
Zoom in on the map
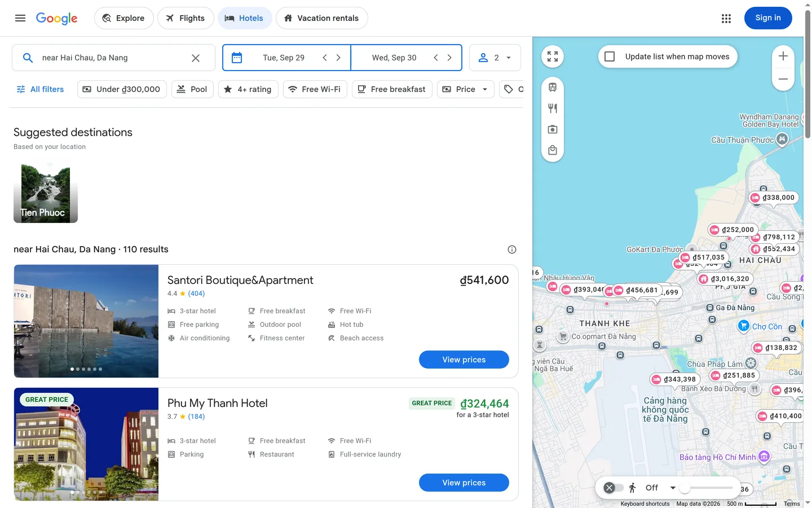click(x=783, y=56)
